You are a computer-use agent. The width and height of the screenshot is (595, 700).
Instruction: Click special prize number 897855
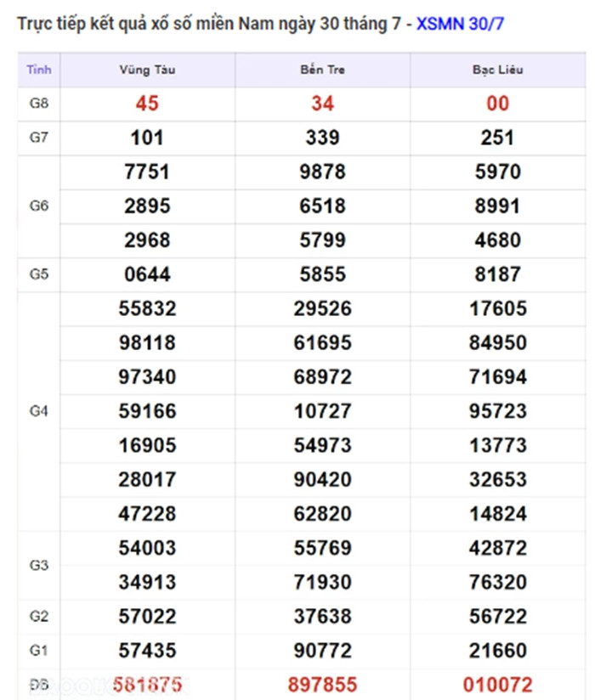pyautogui.click(x=322, y=685)
